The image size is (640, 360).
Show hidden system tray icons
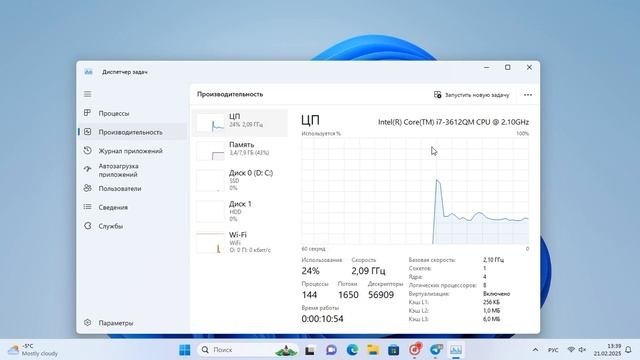click(535, 350)
